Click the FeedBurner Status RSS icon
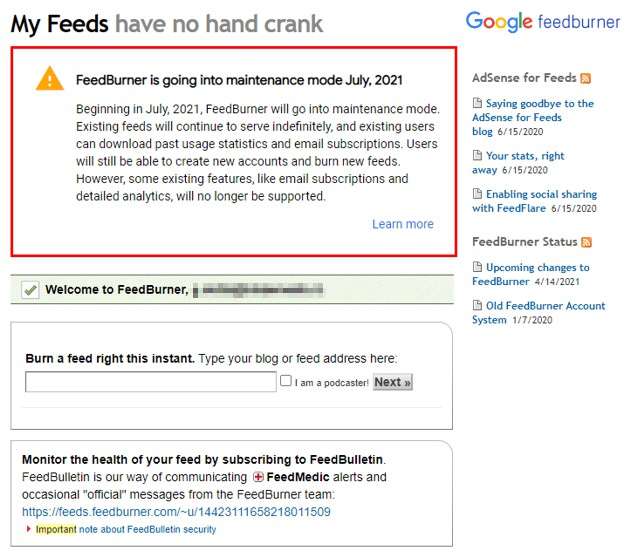The image size is (630, 558). tap(587, 242)
